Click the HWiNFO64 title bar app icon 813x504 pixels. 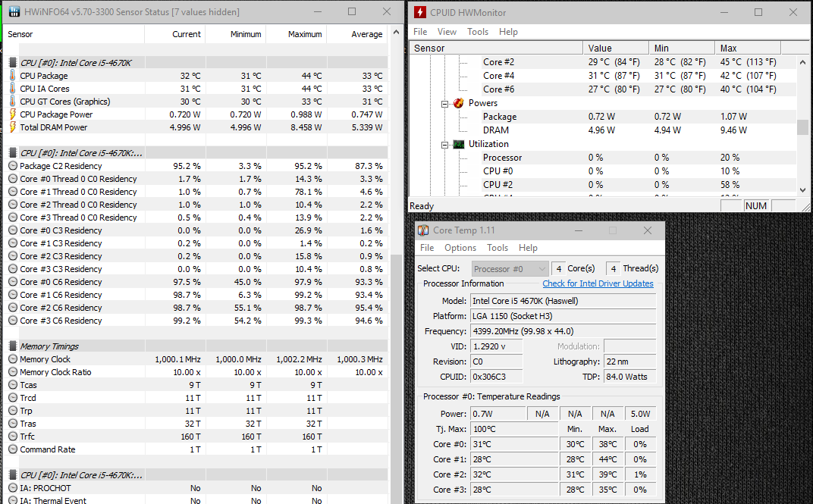(x=14, y=11)
